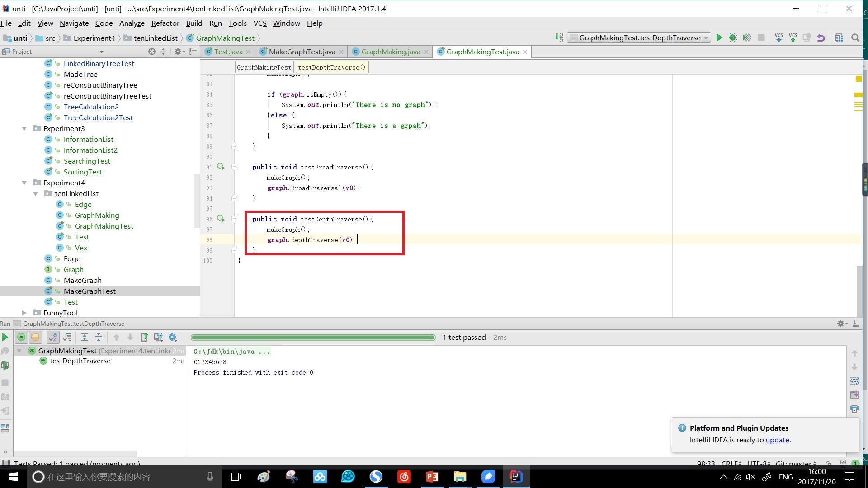Rerun tests with green play in Run panel
Viewport: 868px width, 488px height.
pyautogui.click(x=5, y=337)
